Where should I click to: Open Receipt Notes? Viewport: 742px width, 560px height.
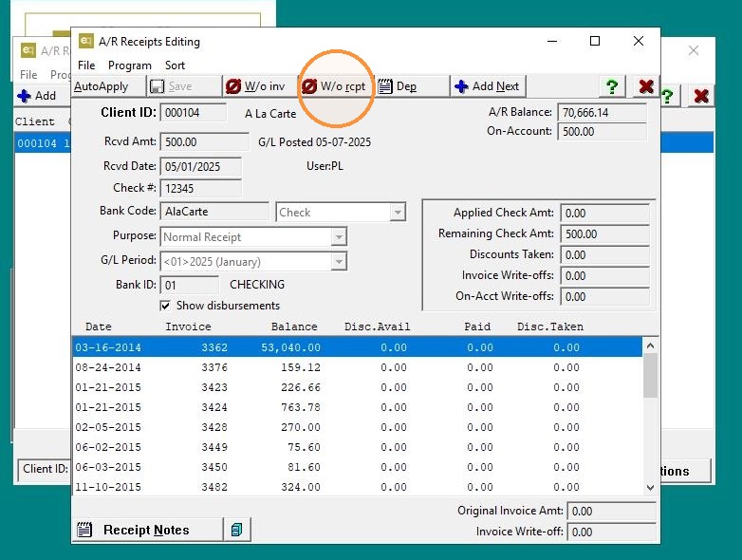point(147,530)
